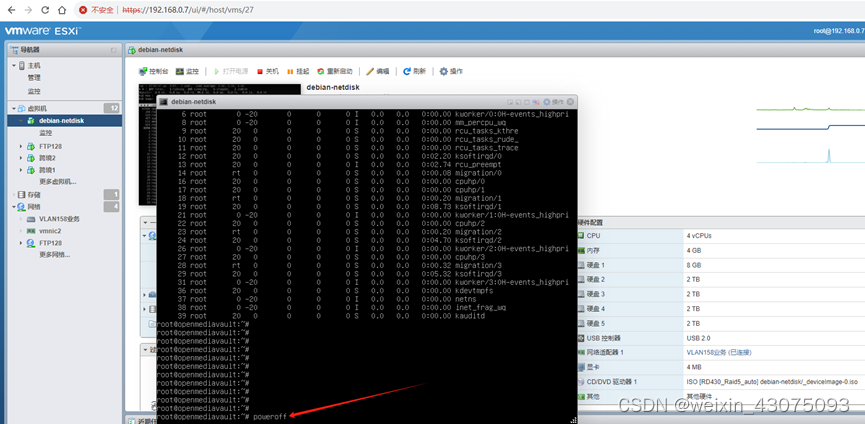Expand the 跨境1 virtual machine node
The image size is (865, 424).
(x=21, y=170)
